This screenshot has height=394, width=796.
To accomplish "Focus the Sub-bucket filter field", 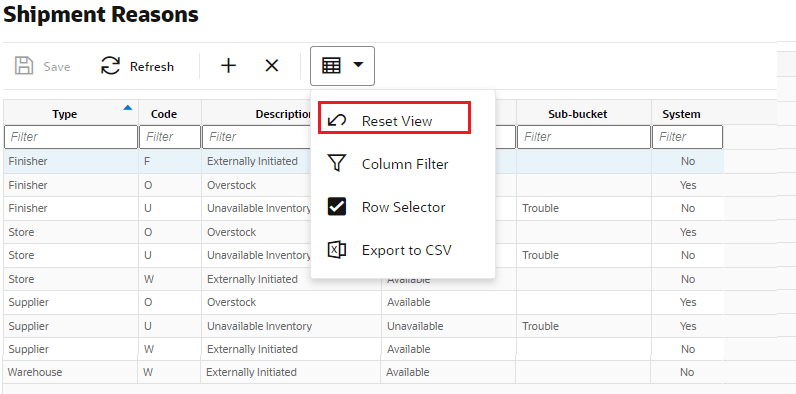I will (x=584, y=137).
